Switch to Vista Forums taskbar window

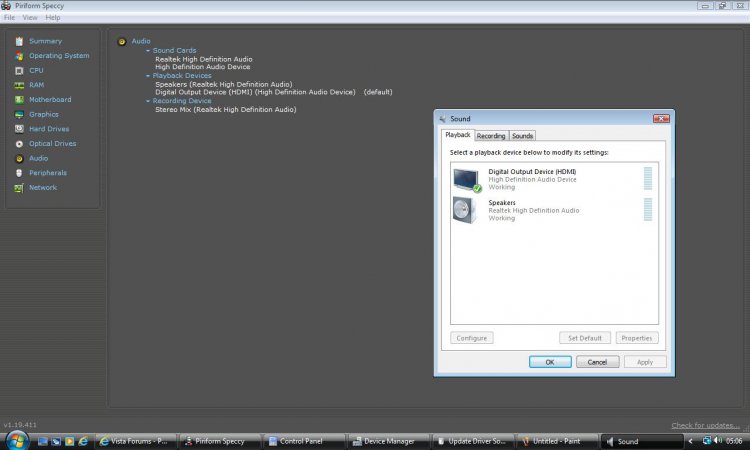136,441
